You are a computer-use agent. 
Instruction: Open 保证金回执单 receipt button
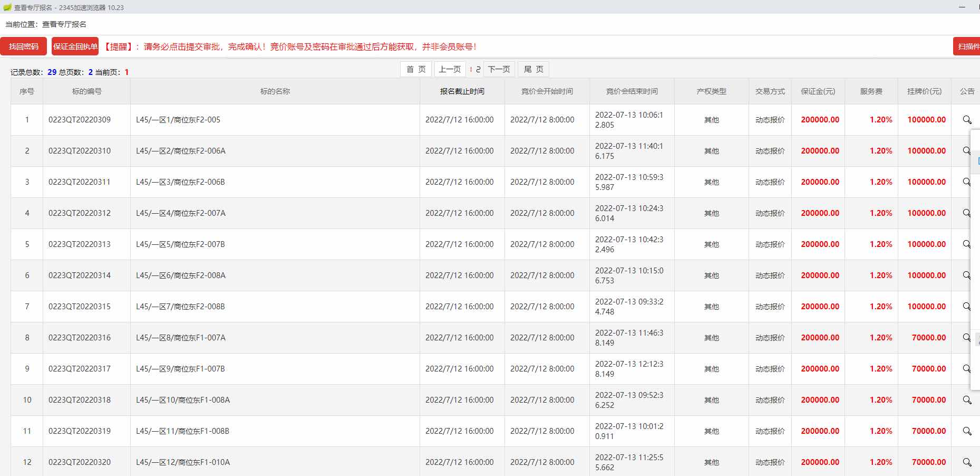(x=75, y=46)
